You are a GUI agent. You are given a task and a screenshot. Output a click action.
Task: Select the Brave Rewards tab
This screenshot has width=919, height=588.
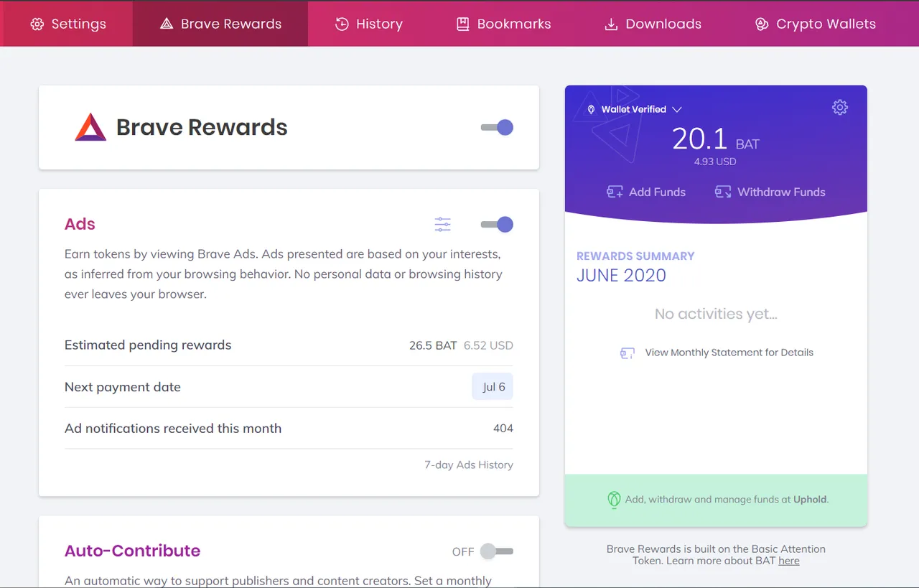click(220, 24)
